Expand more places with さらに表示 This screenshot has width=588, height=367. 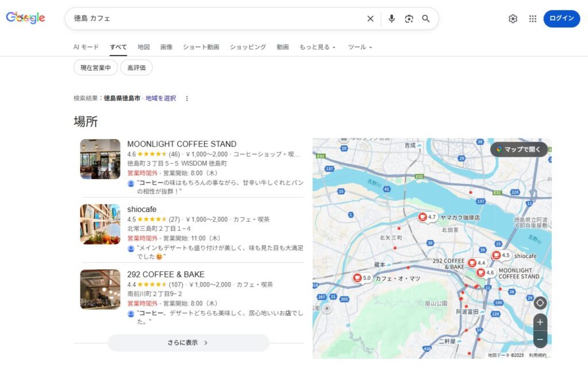188,343
